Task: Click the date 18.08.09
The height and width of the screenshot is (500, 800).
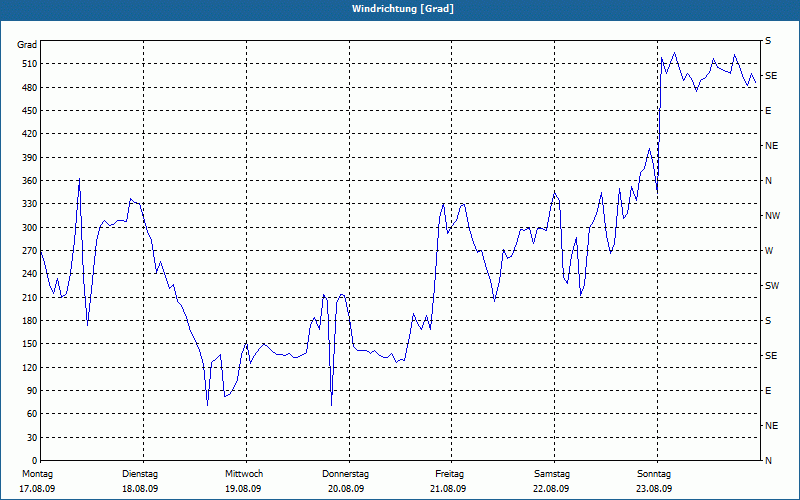Action: [140, 489]
